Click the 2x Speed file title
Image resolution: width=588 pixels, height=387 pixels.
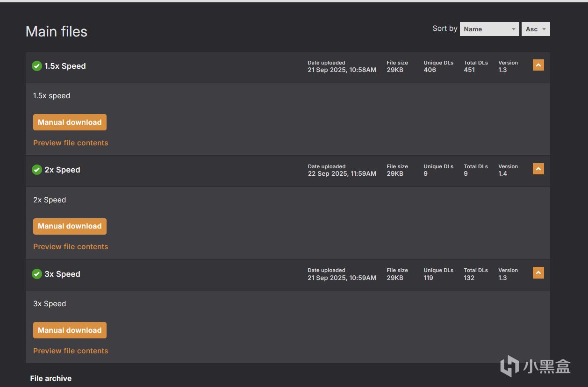tap(62, 170)
